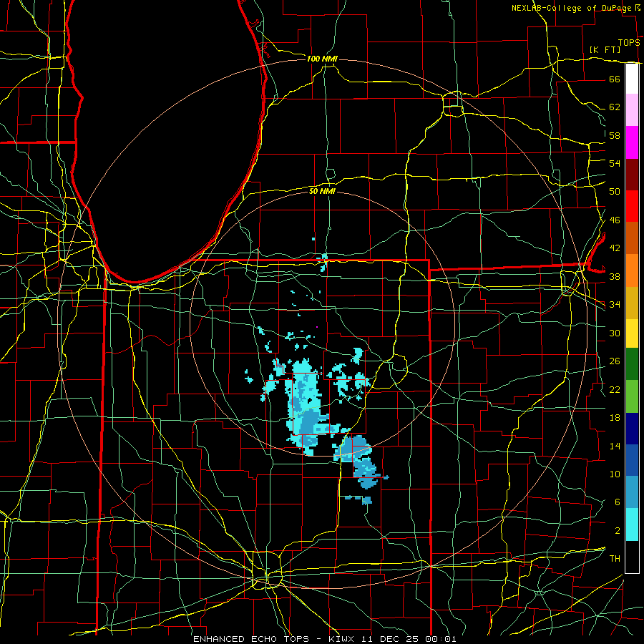Click the '50' legend value
Image resolution: width=644 pixels, height=644 pixels.
pyautogui.click(x=615, y=192)
